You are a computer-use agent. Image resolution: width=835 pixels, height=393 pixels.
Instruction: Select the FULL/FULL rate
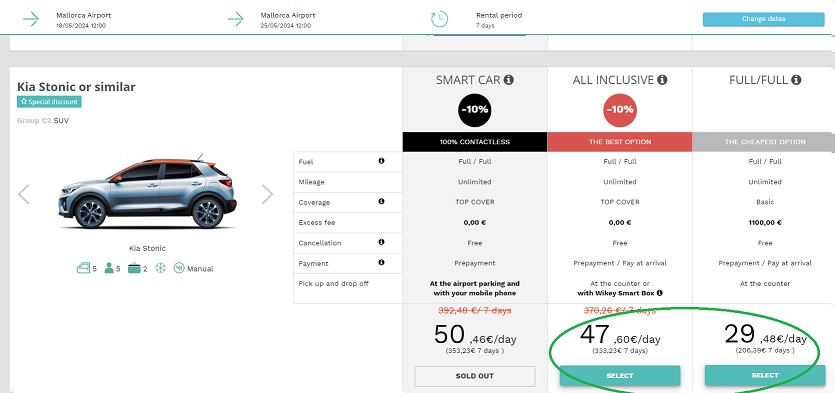click(765, 375)
